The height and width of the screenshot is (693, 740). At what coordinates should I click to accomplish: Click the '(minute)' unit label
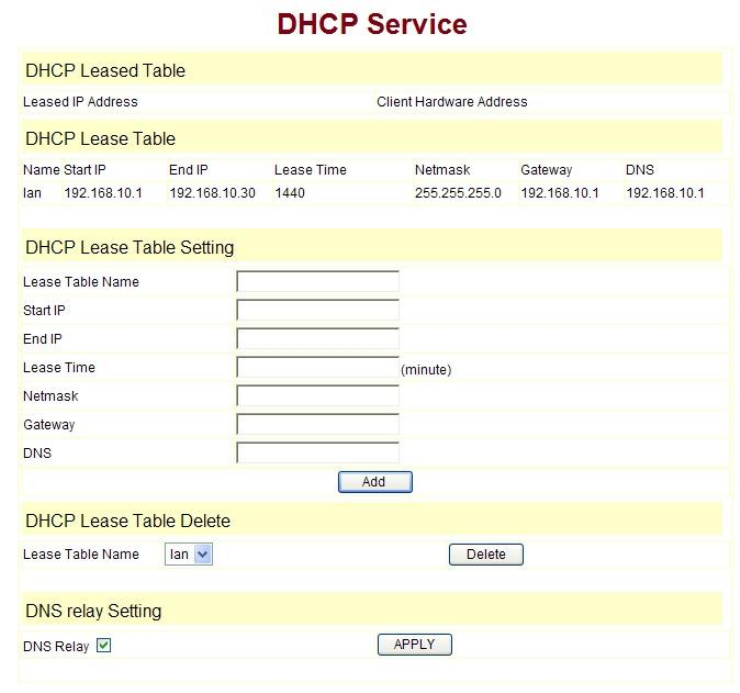coord(426,370)
